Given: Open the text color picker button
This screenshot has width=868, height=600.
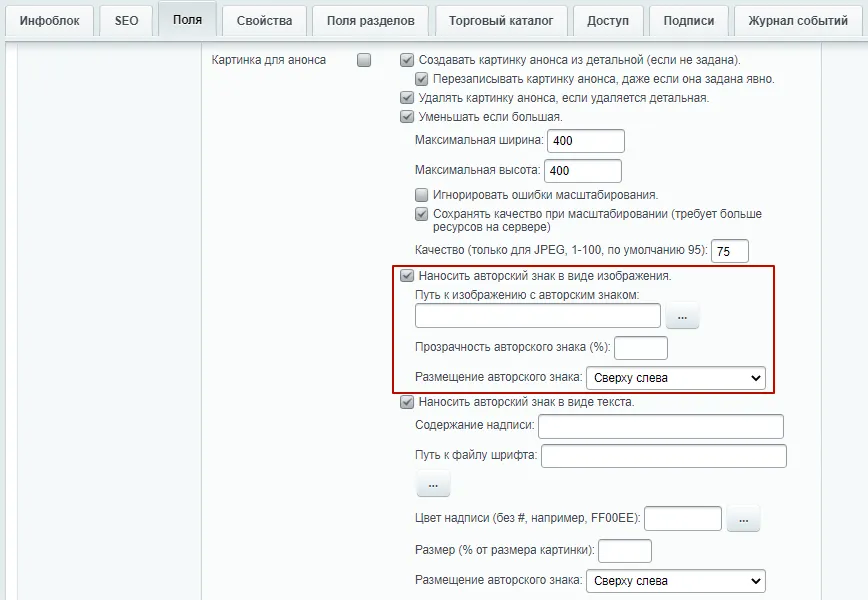Looking at the screenshot, I should [x=743, y=519].
